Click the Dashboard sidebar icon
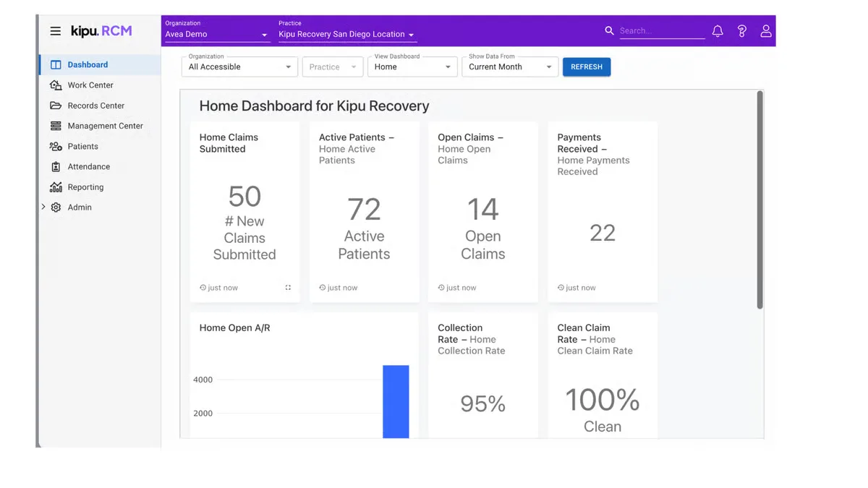Viewport: 868px width, 488px height. pos(56,65)
